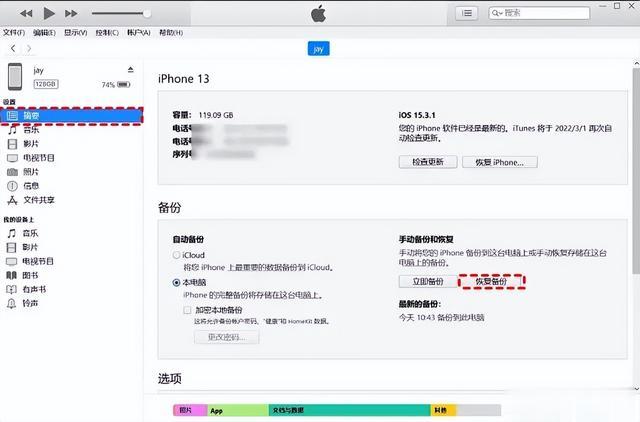Click the iPhone 13 heading
The width and height of the screenshot is (640, 422).
(x=184, y=79)
